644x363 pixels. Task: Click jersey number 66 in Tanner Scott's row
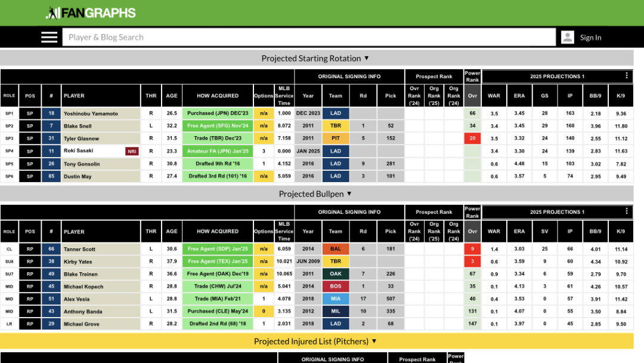(x=51, y=249)
